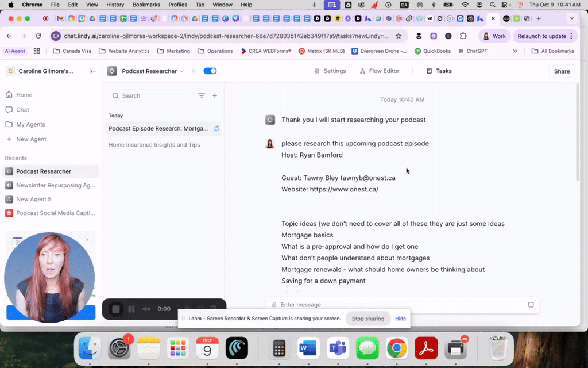Open Chat in the sidebar
Viewport: 588px width, 368px height.
(x=22, y=110)
